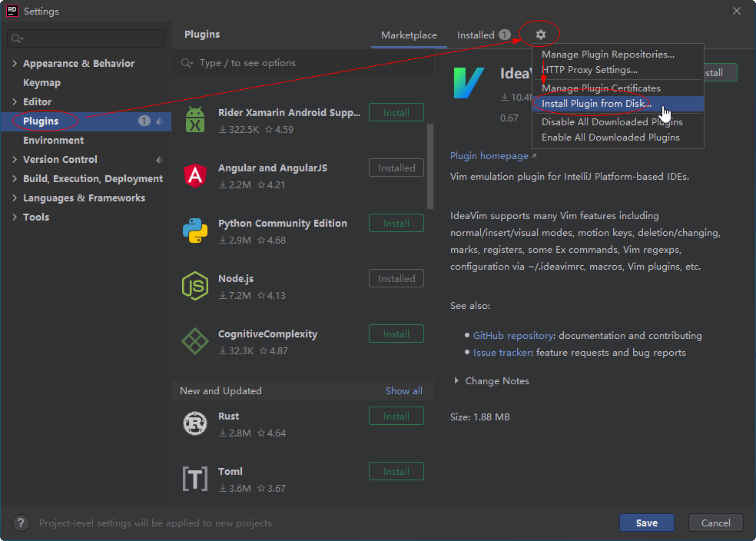Click the New and Updated header
The width and height of the screenshot is (756, 541).
pos(220,391)
